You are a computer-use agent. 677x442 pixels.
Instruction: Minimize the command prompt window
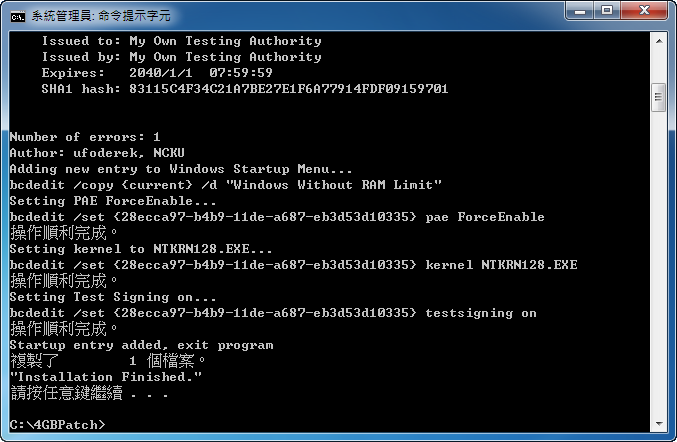[579, 11]
